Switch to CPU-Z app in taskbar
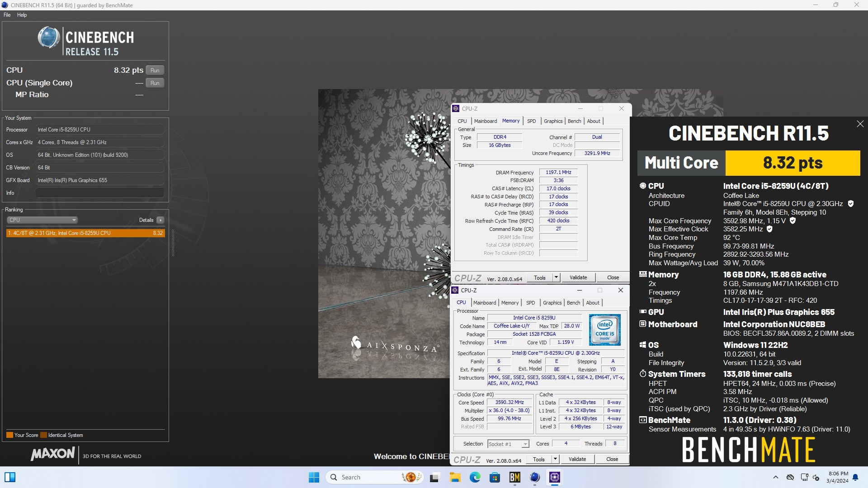Image resolution: width=868 pixels, height=488 pixels. click(x=555, y=477)
